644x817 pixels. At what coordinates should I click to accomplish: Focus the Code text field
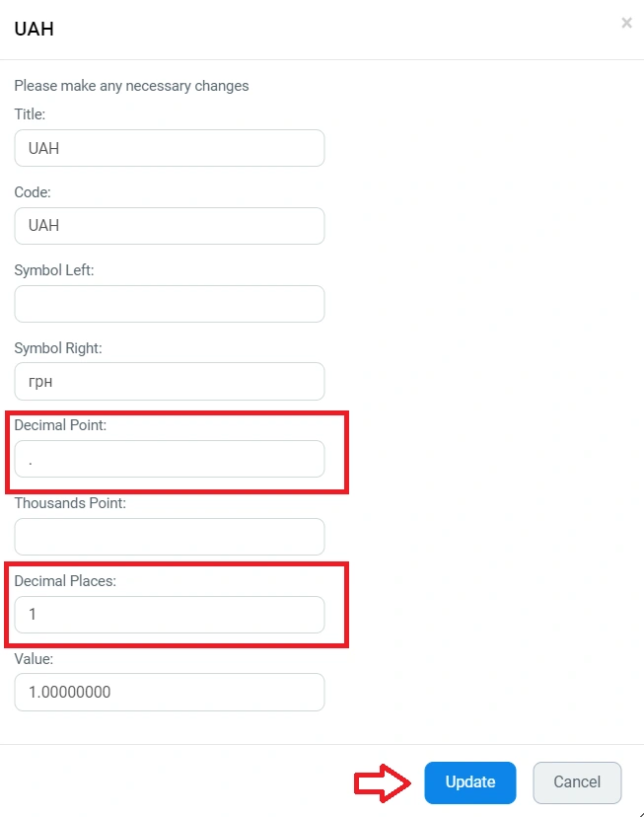click(169, 226)
